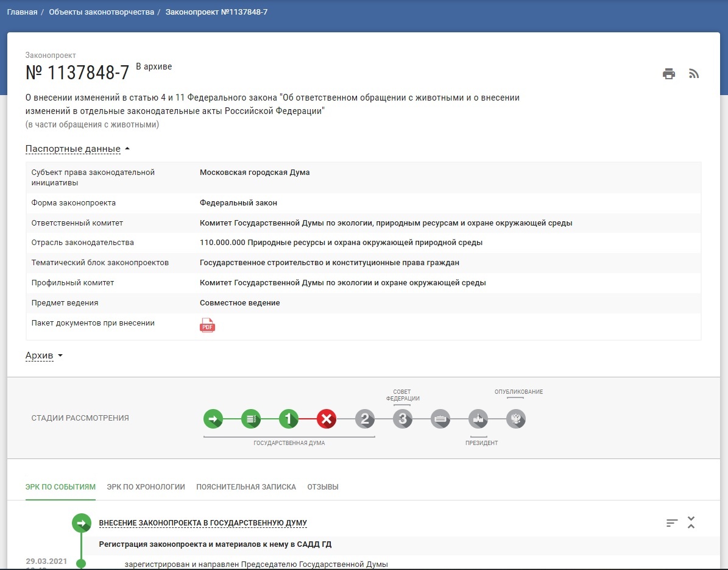Toggle Внесение законопроекта в Государственную Думу section
Screen dimensions: 728x570
pos(203,523)
